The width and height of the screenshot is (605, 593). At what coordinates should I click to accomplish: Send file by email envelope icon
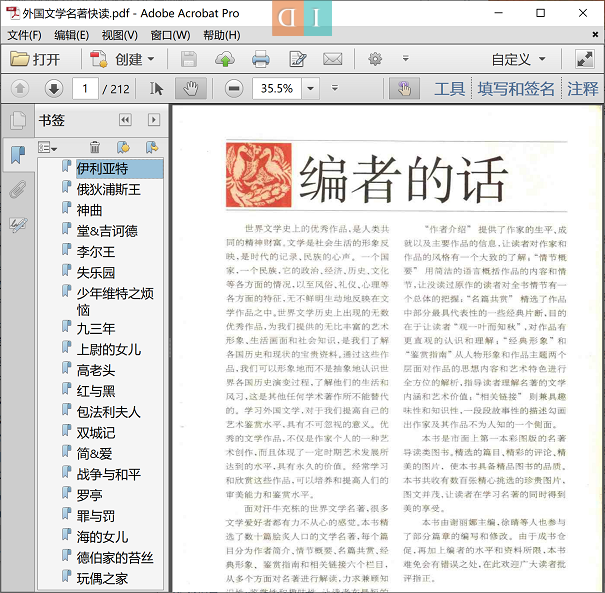click(x=333, y=59)
